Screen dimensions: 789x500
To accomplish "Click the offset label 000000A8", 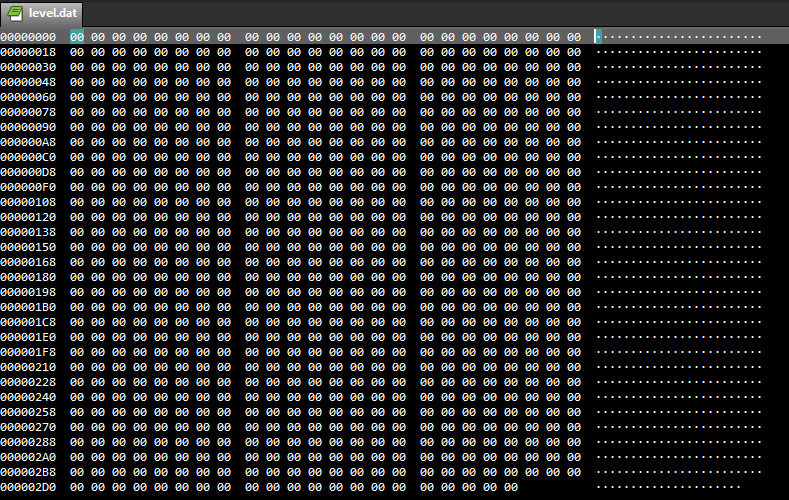I will point(28,142).
